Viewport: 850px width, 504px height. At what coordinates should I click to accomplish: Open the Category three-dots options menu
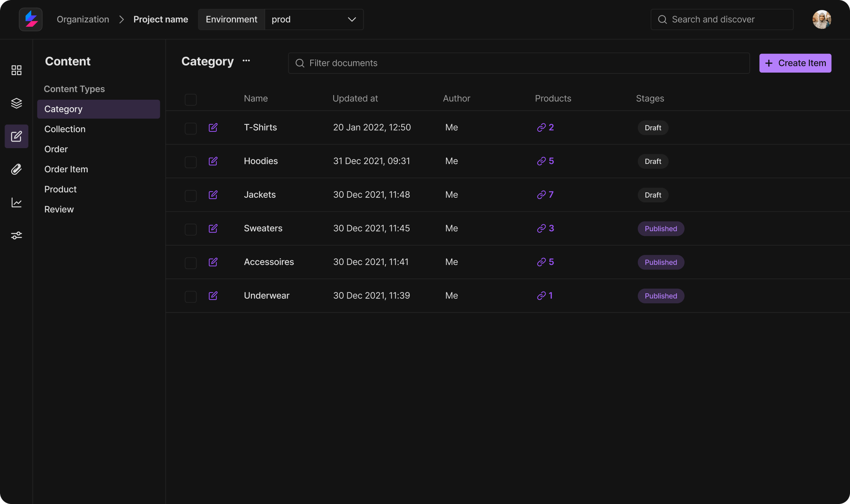pyautogui.click(x=246, y=61)
